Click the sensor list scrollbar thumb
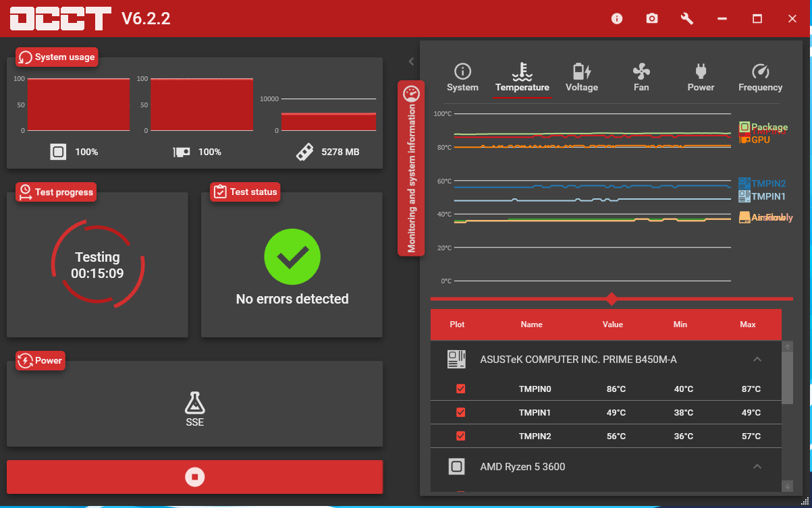Viewport: 812px width, 508px height. (x=787, y=376)
